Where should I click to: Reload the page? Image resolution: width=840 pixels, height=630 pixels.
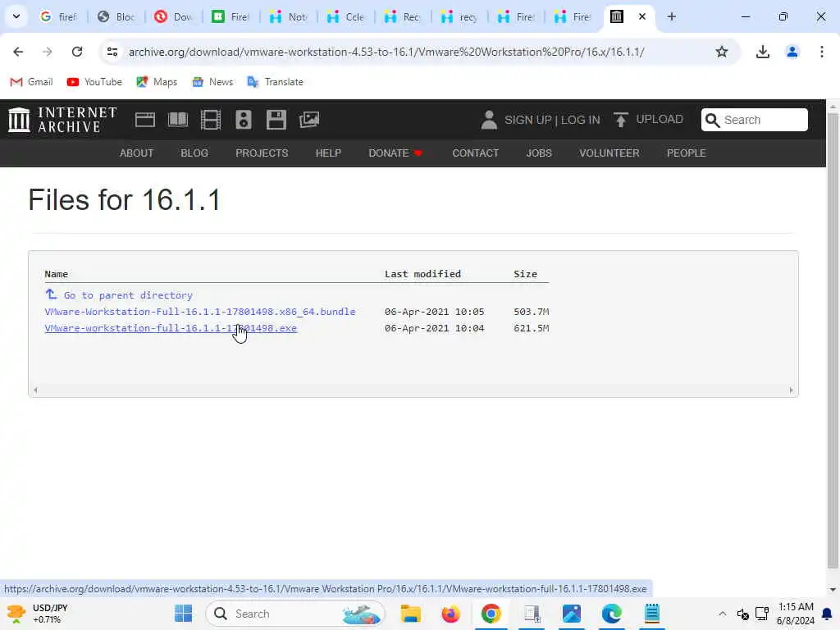(77, 52)
